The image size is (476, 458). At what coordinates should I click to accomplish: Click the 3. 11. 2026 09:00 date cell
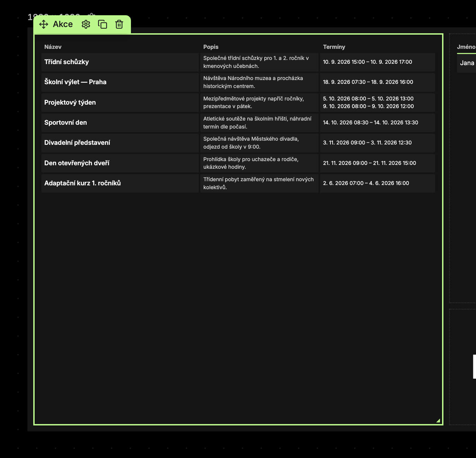pos(377,143)
